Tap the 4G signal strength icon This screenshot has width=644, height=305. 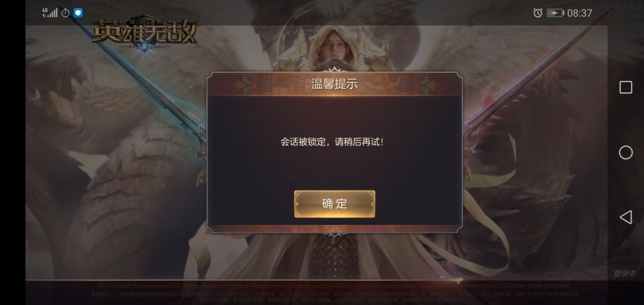pos(49,13)
